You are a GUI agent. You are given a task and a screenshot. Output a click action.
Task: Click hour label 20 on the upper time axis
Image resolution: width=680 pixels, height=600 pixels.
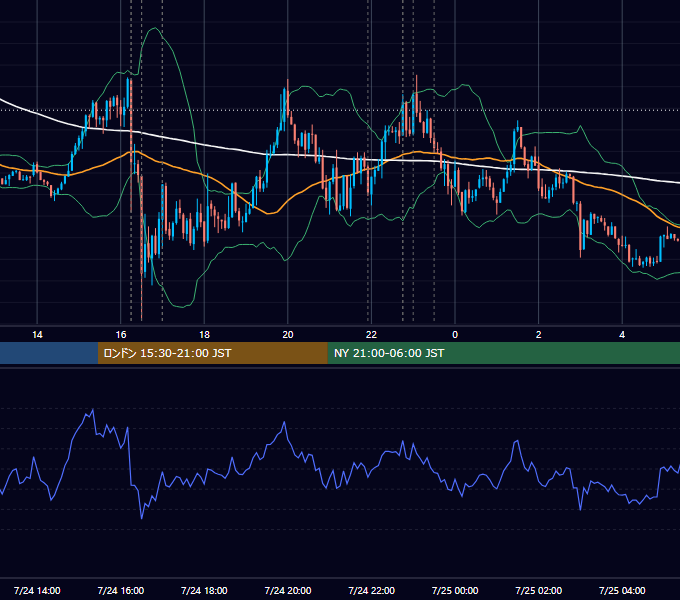coord(288,335)
